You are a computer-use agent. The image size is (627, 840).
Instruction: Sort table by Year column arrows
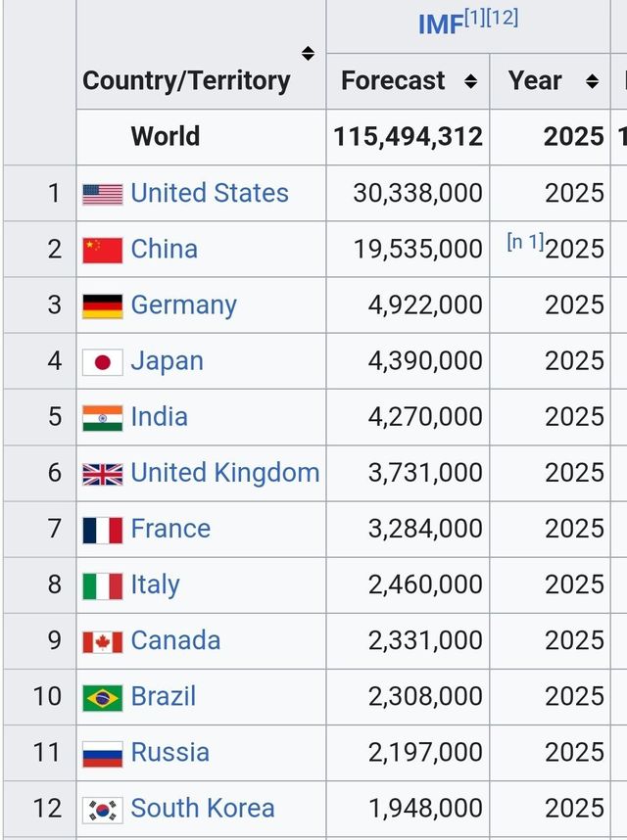pos(592,81)
